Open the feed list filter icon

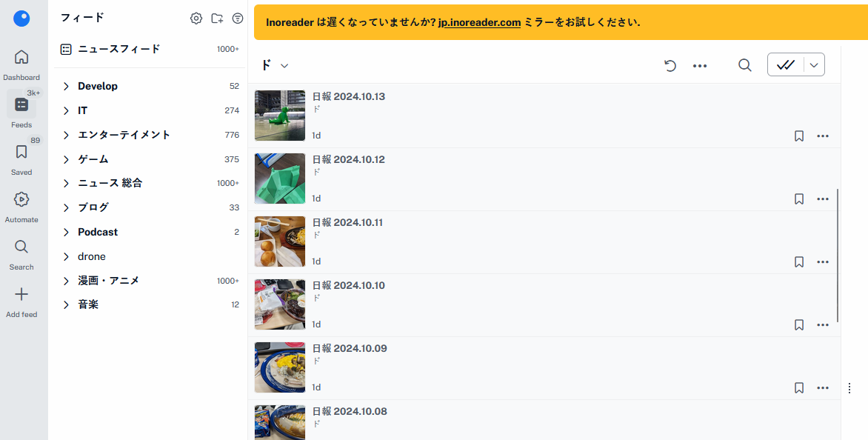[x=238, y=19]
